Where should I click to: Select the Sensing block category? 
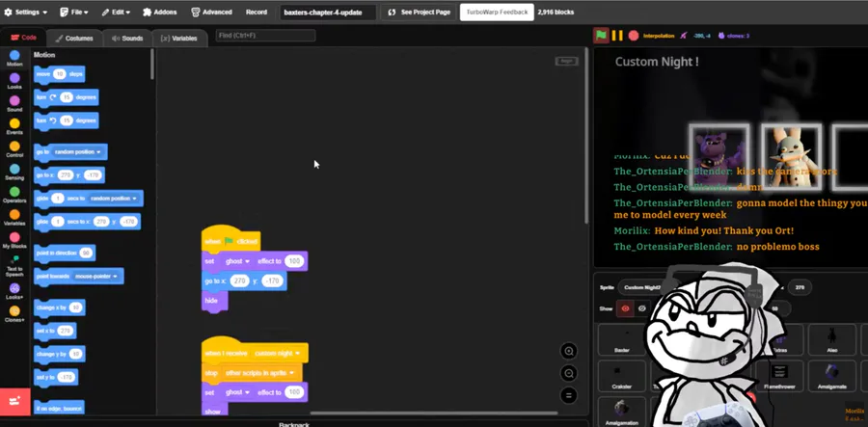pyautogui.click(x=14, y=172)
